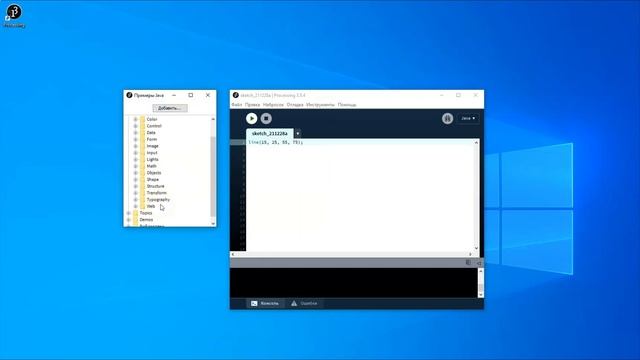Click the console vertical scrollbar thumb

tap(481, 288)
